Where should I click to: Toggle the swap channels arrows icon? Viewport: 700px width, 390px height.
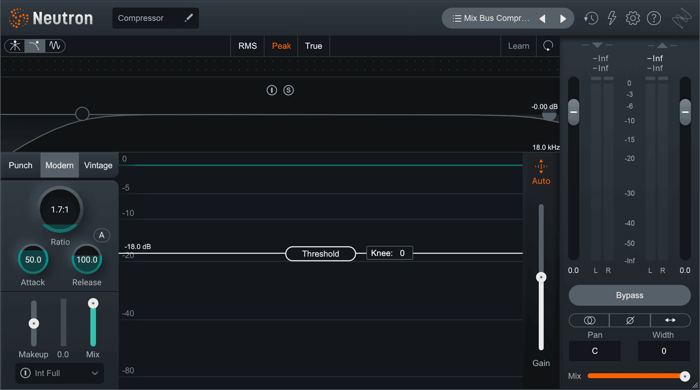point(670,320)
